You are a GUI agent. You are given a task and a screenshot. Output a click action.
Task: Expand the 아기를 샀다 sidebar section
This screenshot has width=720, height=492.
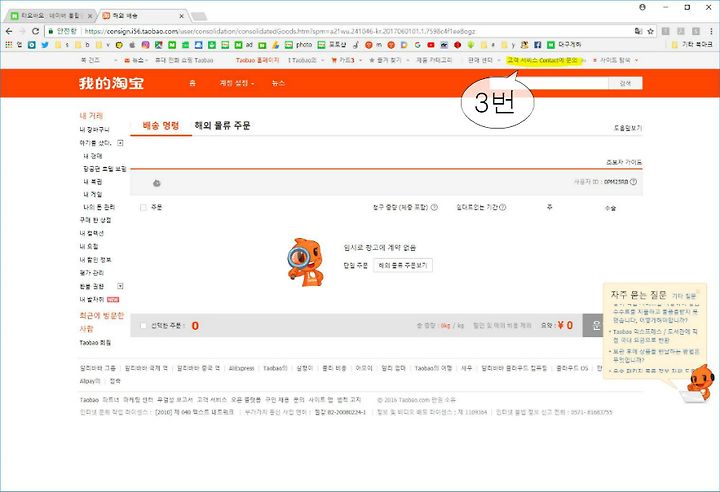[120, 143]
